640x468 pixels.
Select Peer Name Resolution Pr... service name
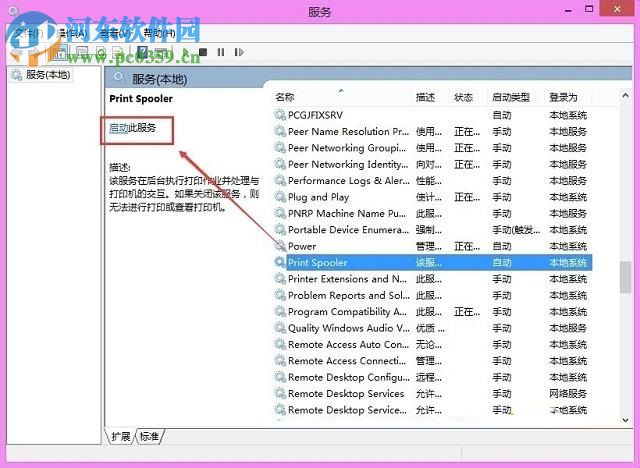(x=349, y=131)
